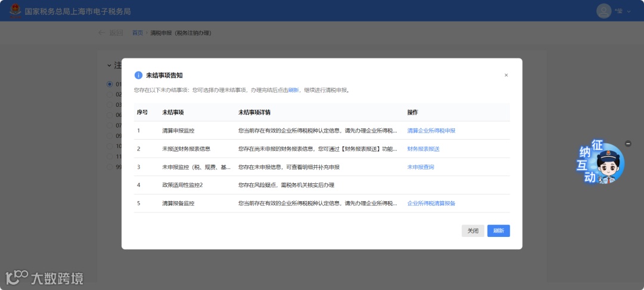The image size is (644, 290).
Task: Click 您存在尚未申报的财务报表信息 detail text
Action: click(x=317, y=149)
